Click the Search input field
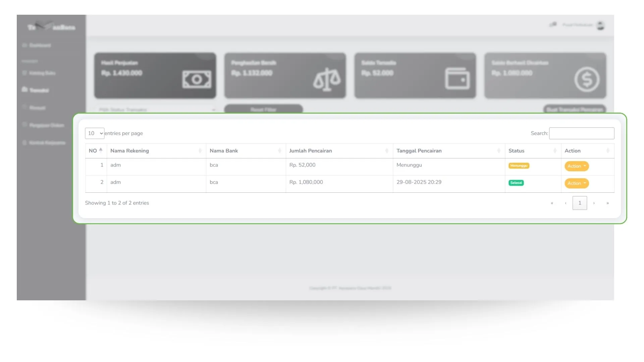Image resolution: width=644 pixels, height=362 pixels. pyautogui.click(x=581, y=133)
